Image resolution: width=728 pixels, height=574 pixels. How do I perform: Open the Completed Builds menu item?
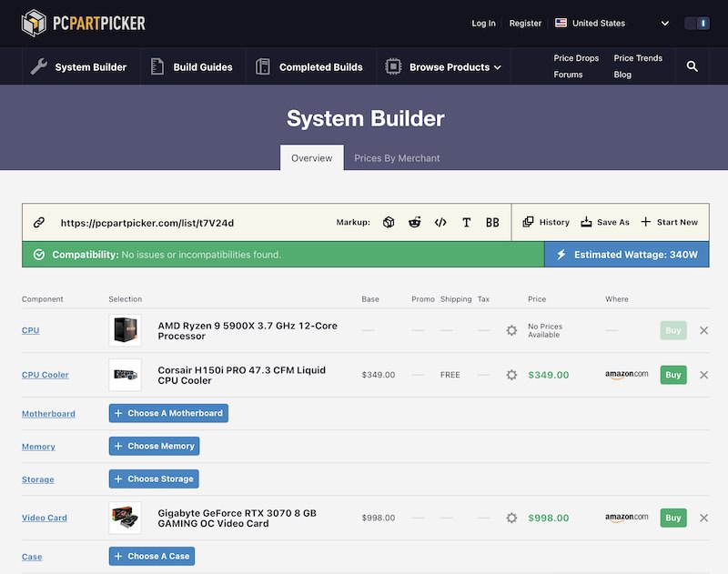[310, 66]
